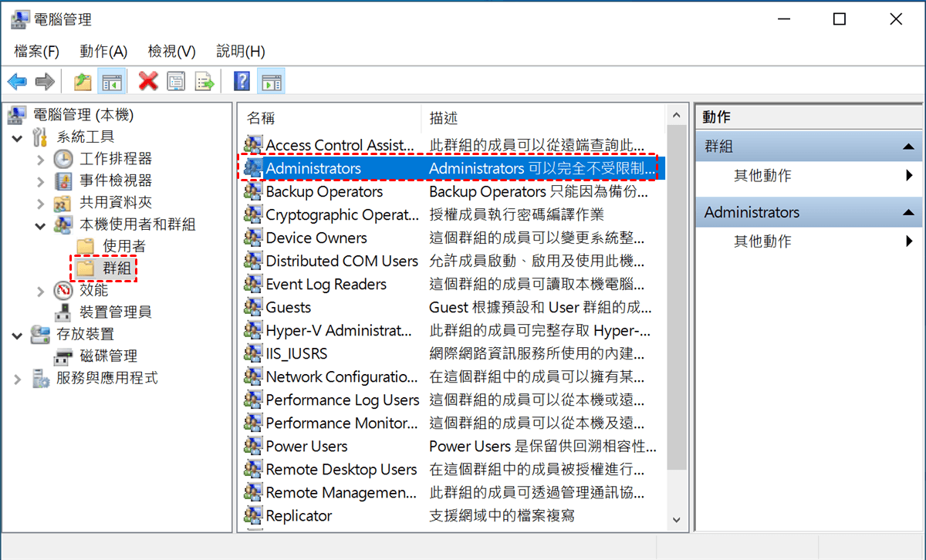Expand the 效能 tree node

point(41,291)
